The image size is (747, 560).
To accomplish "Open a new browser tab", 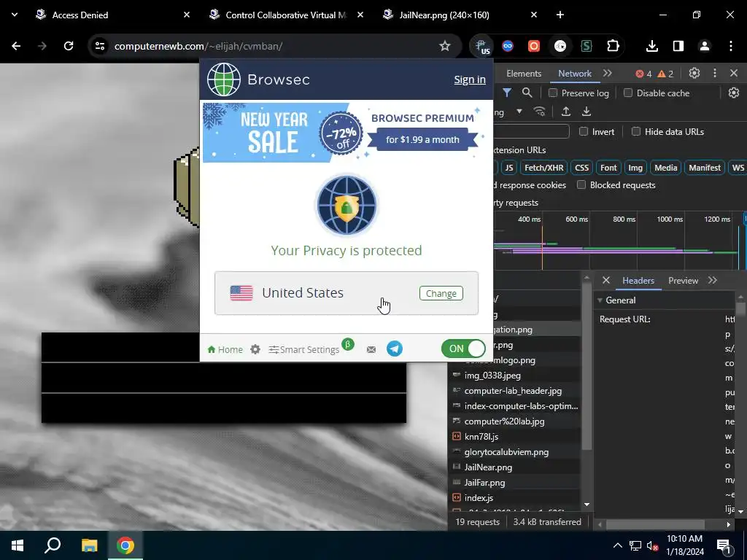I will pyautogui.click(x=560, y=15).
